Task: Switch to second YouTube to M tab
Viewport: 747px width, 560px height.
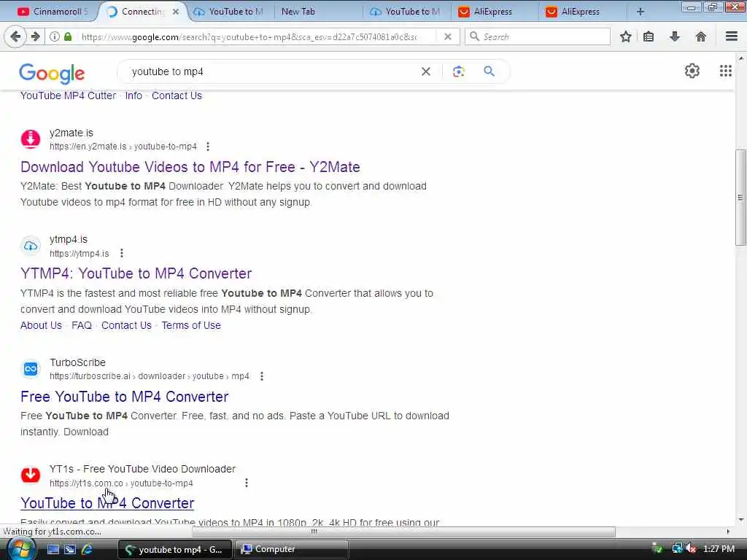Action: [406, 12]
